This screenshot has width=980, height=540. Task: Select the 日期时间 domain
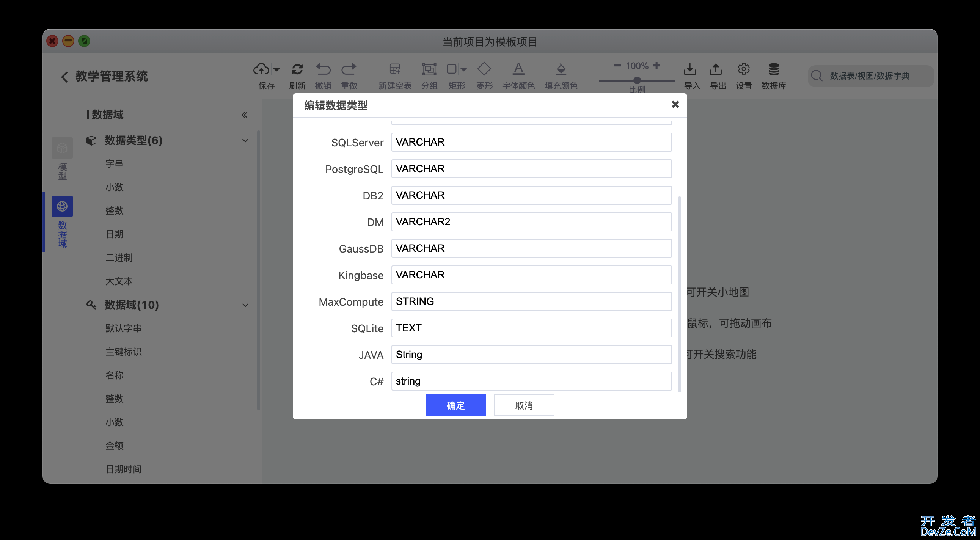pos(123,469)
